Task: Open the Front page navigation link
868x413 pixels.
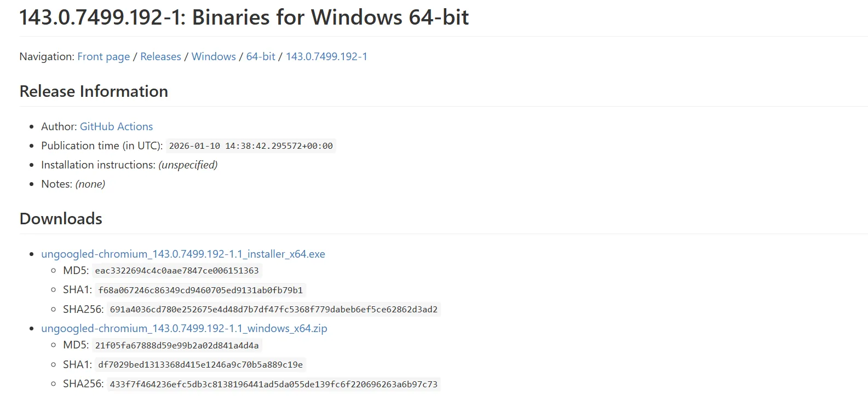Action: click(104, 56)
